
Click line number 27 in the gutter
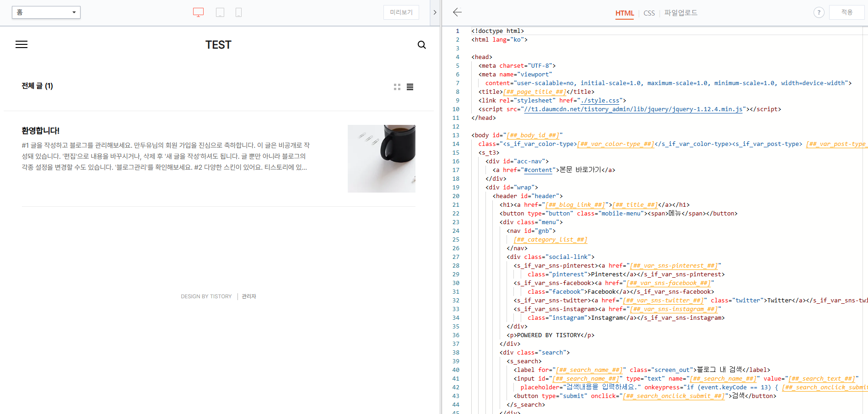[456, 257]
